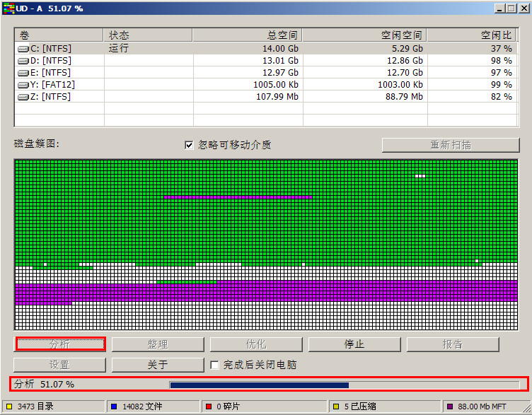Minimize the UD window

point(499,8)
